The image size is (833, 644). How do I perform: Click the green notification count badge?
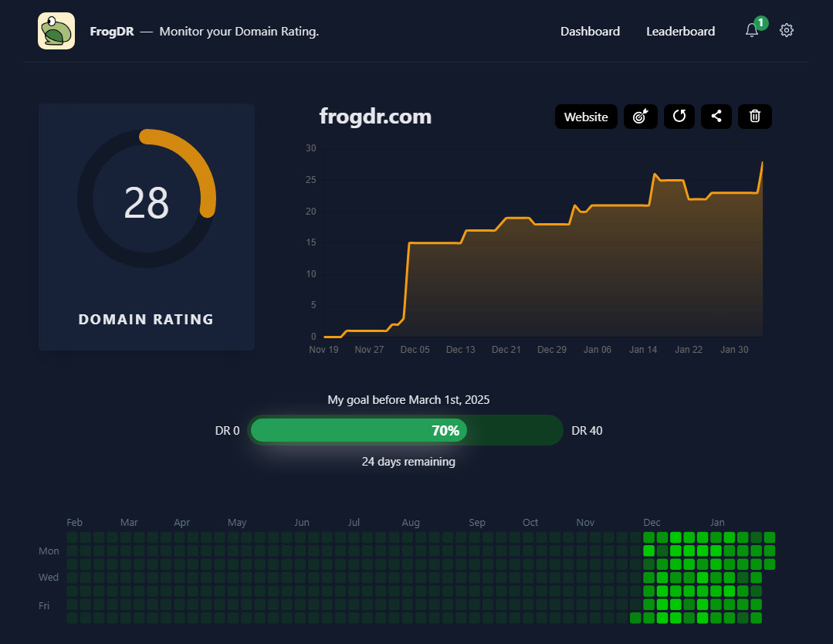point(760,23)
